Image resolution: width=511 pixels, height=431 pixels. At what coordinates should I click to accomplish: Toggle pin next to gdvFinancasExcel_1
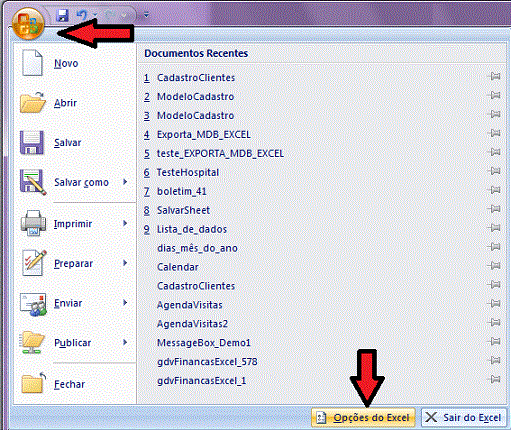click(x=495, y=379)
